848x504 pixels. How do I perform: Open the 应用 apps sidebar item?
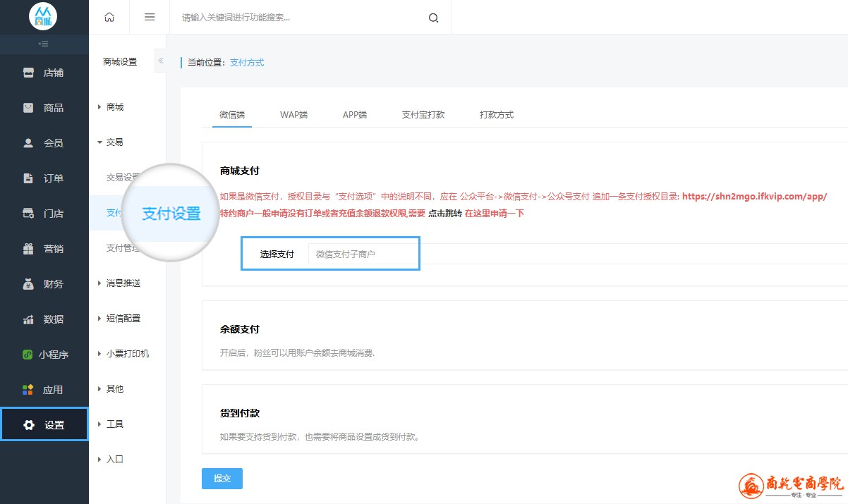(44, 390)
